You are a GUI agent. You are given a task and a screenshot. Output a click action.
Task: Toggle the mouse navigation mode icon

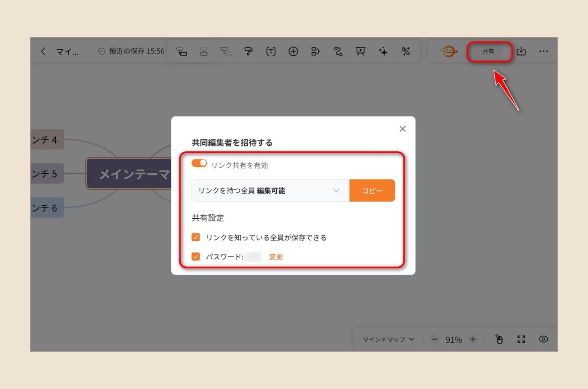pos(499,339)
